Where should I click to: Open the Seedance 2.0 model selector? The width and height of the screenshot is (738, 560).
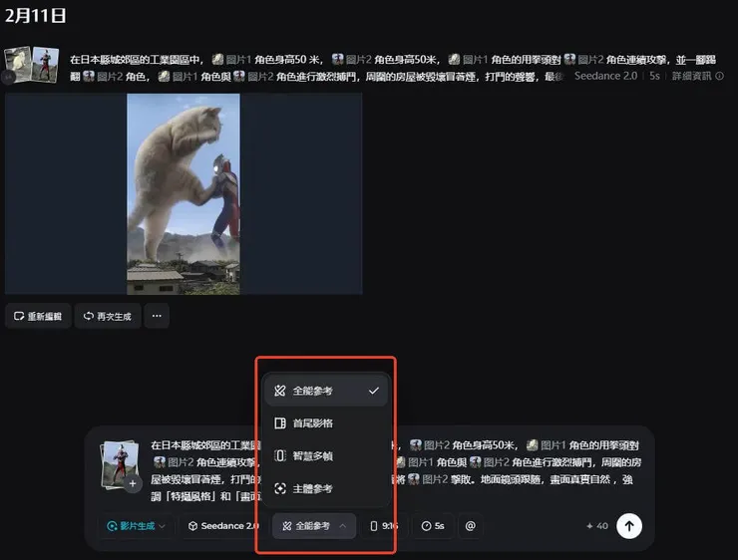(223, 526)
